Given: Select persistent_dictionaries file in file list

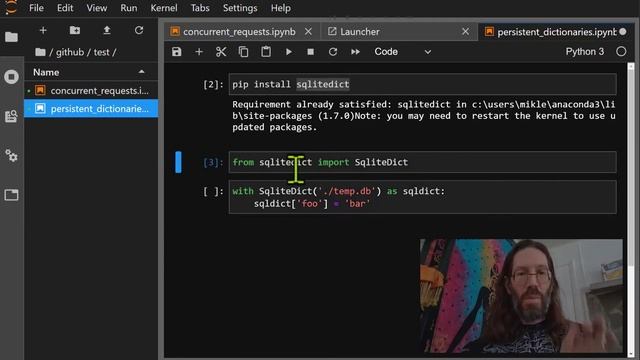Looking at the screenshot, I should [x=91, y=109].
